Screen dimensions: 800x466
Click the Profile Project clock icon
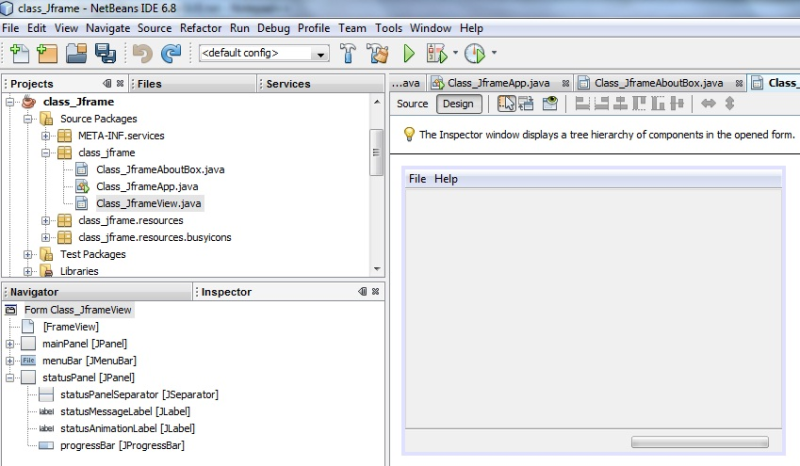click(x=475, y=53)
